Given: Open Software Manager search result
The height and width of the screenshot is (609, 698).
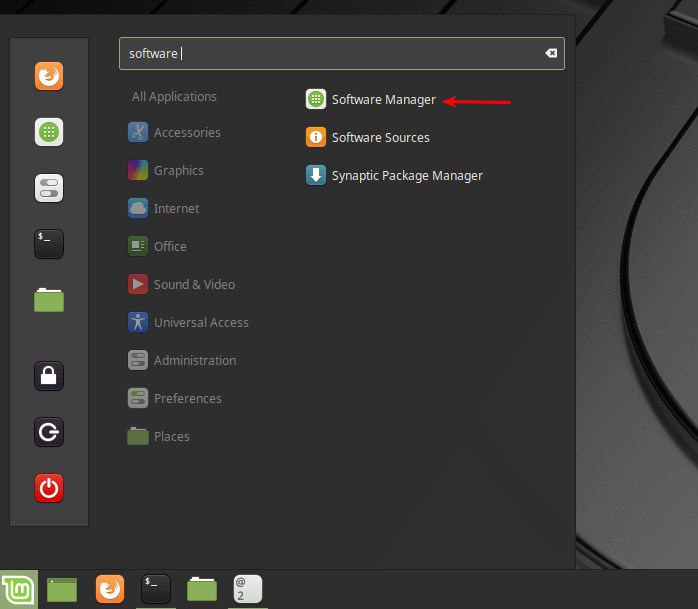Looking at the screenshot, I should click(383, 100).
